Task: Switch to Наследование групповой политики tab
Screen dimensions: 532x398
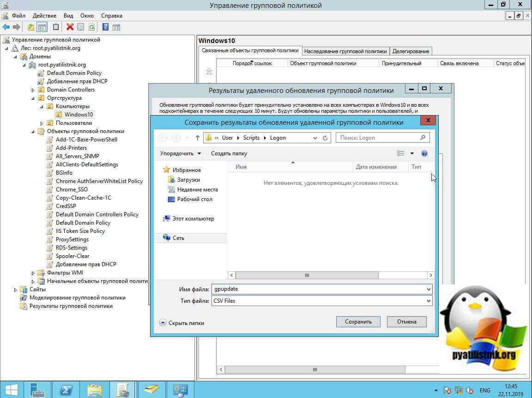Action: click(x=345, y=51)
